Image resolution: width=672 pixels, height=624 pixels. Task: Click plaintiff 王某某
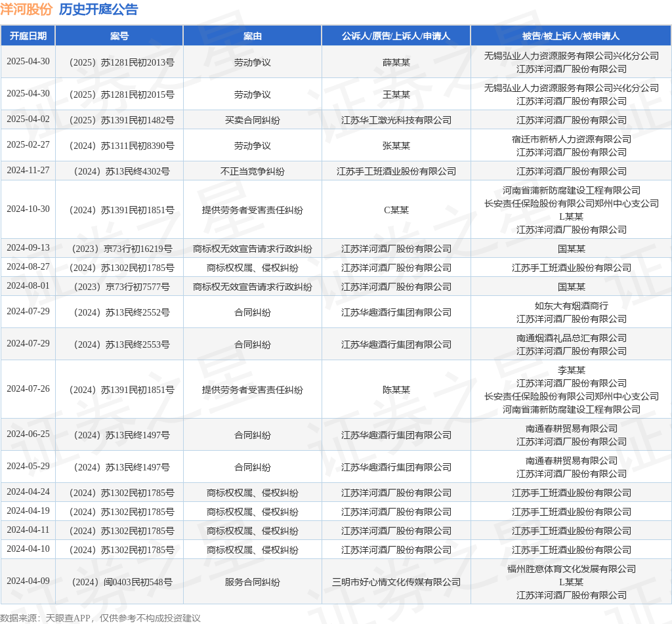coord(396,94)
